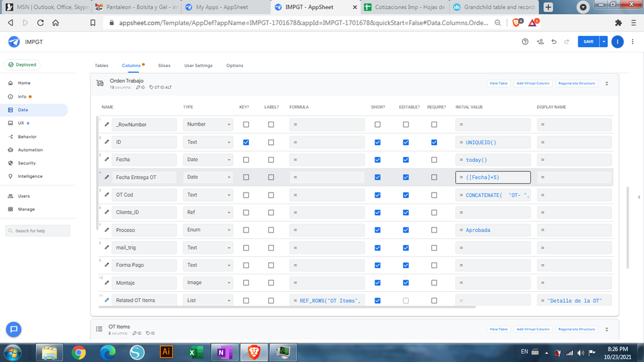This screenshot has height=362, width=644.
Task: Click the AppSheet paper plane logo
Action: click(14, 41)
